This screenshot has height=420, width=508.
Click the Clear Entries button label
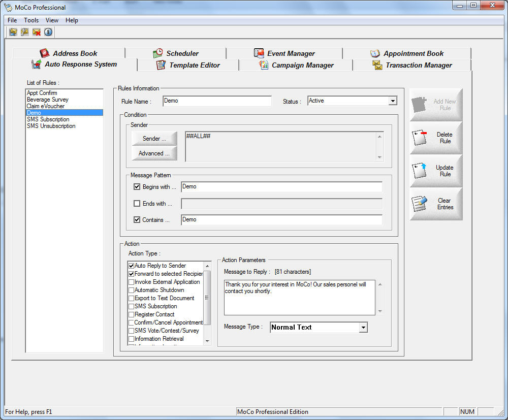[445, 204]
